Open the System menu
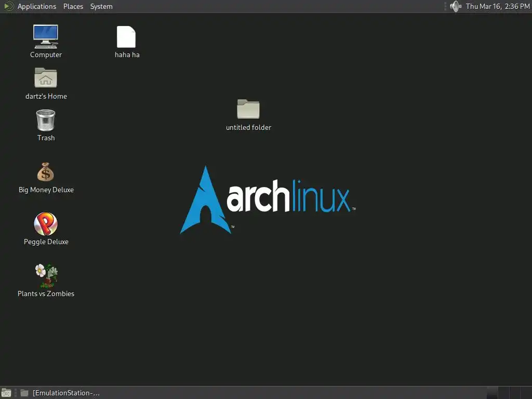This screenshot has width=532, height=399. point(101,6)
